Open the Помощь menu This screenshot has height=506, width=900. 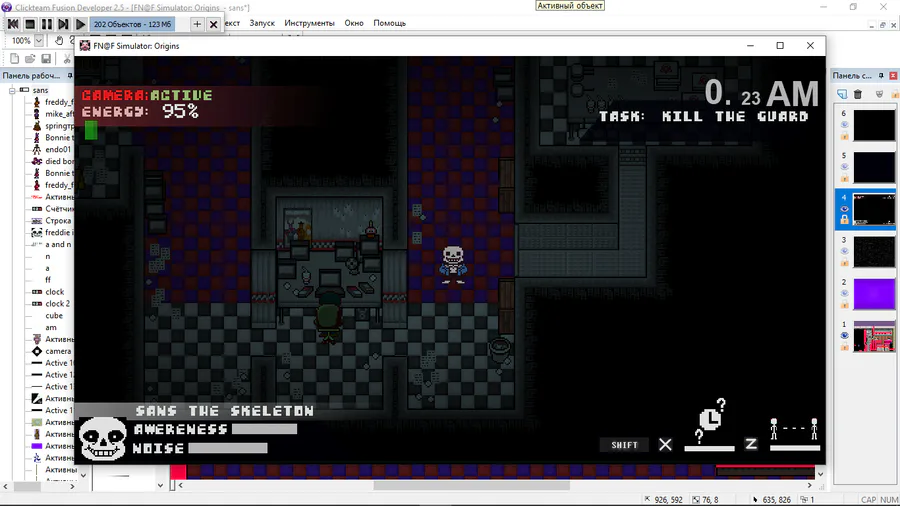(389, 23)
